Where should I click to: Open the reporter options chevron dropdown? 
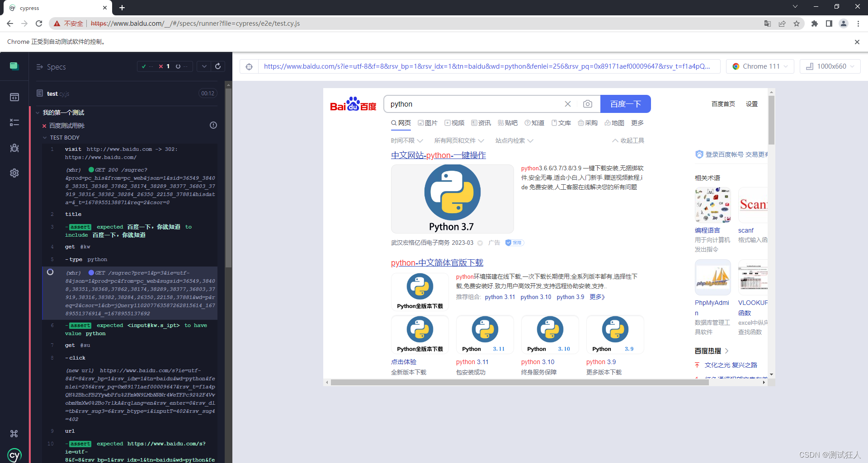click(x=204, y=66)
